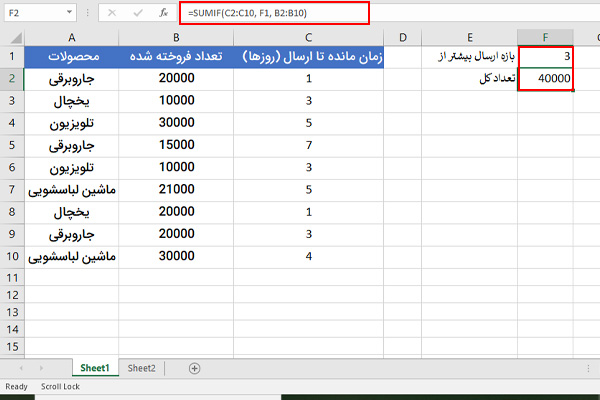Select row 5 header
The image size is (600, 400).
pos(13,145)
